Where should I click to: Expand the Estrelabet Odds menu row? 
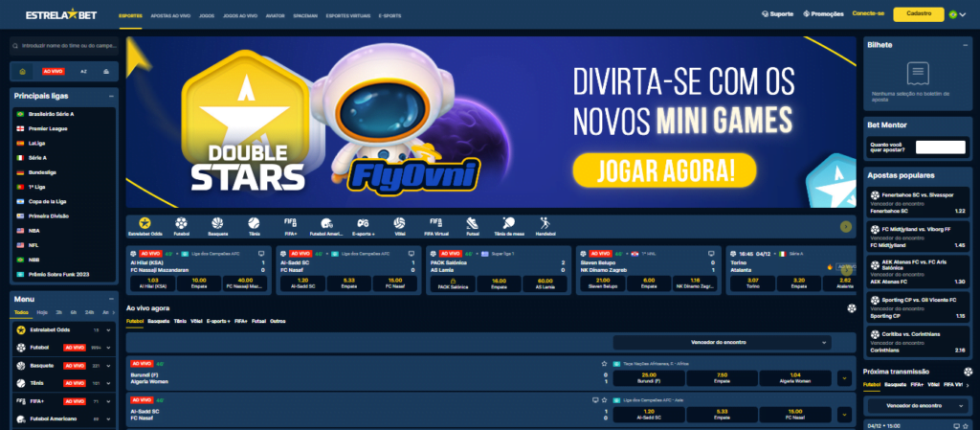[108, 330]
